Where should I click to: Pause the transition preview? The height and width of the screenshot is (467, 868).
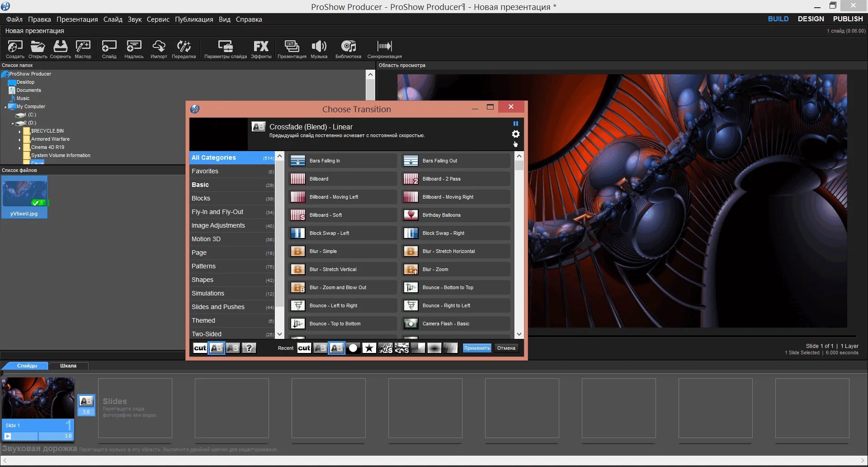tap(515, 124)
